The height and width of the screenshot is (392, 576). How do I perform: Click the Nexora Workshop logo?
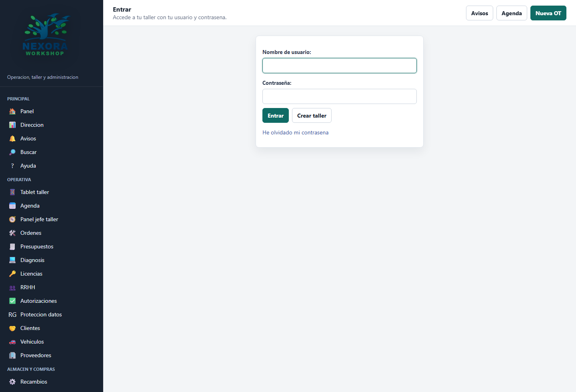45,35
